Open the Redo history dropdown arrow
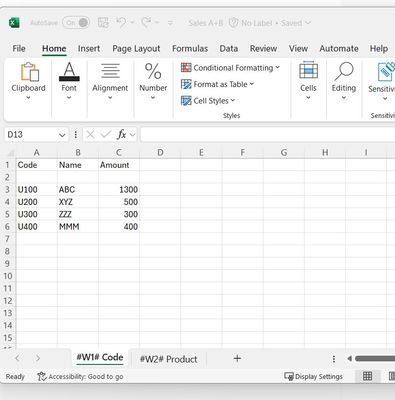Image resolution: width=395 pixels, height=400 pixels. click(x=157, y=23)
